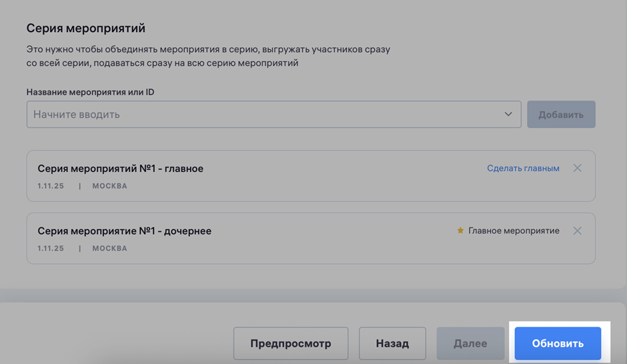Click the date 1.11.25 on the главное card
Screen dimensions: 627x364
click(x=51, y=186)
